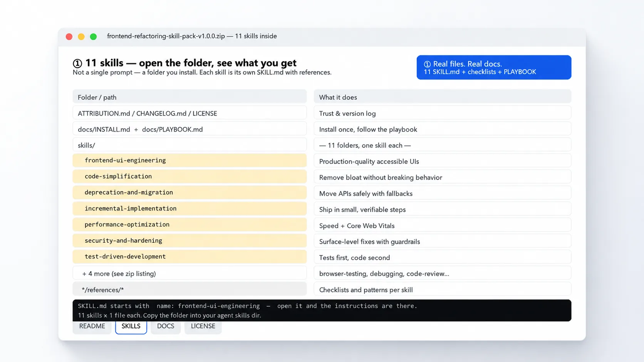This screenshot has width=644, height=362.
Task: Click the docs/INSTALL.md + docs/PLAYBOOK.md row
Action: [x=190, y=129]
